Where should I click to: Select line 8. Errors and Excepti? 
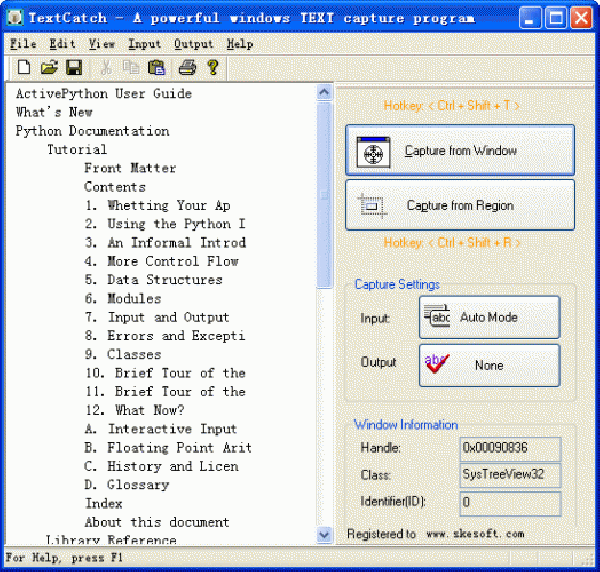165,336
